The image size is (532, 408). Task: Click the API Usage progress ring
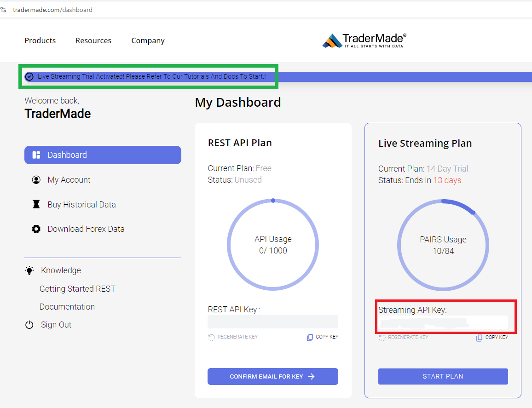pyautogui.click(x=273, y=245)
